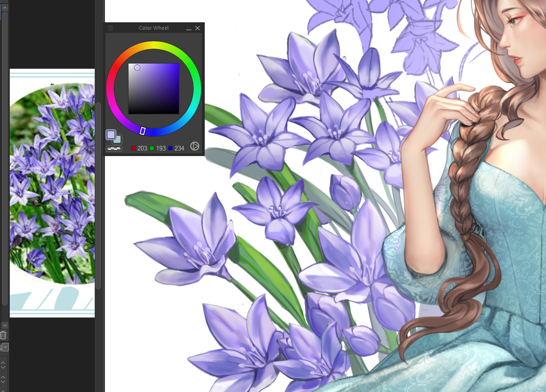
Task: Switch color space via circled arrow icon
Action: [195, 146]
